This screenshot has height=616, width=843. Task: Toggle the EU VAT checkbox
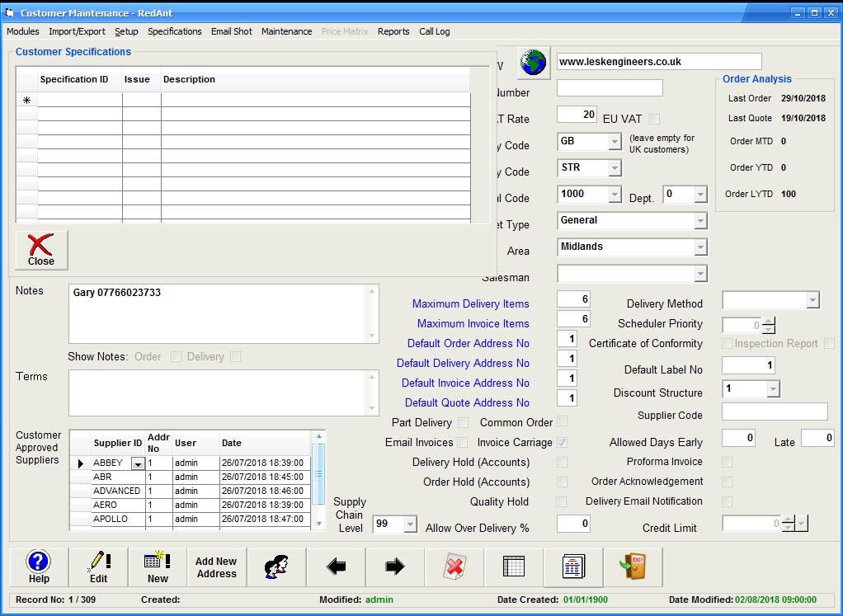tap(654, 119)
